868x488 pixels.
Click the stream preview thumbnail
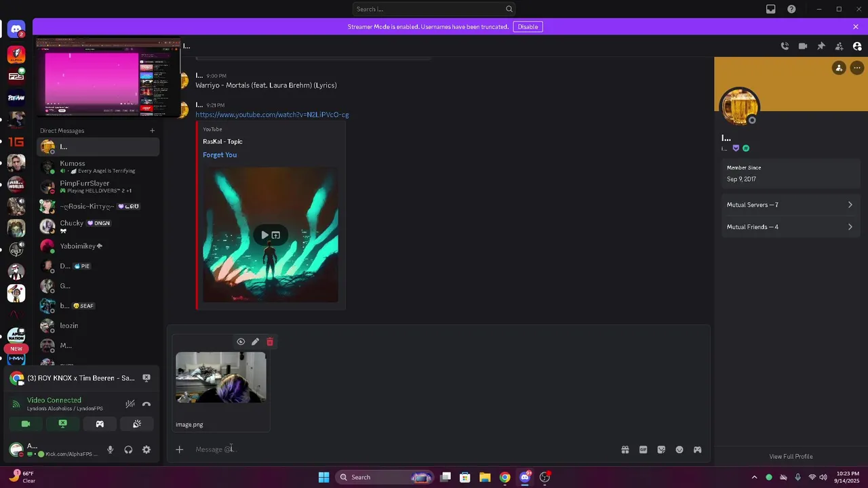tap(108, 78)
